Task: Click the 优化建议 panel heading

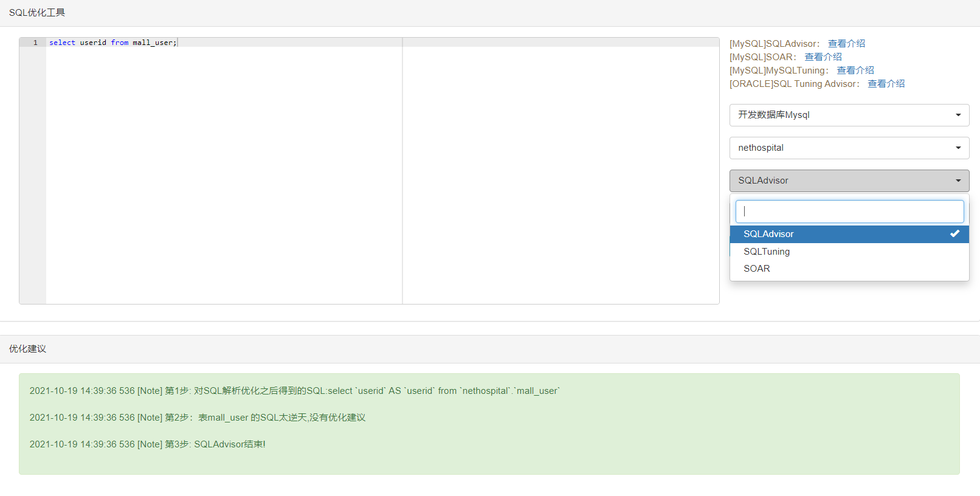Action: 28,349
